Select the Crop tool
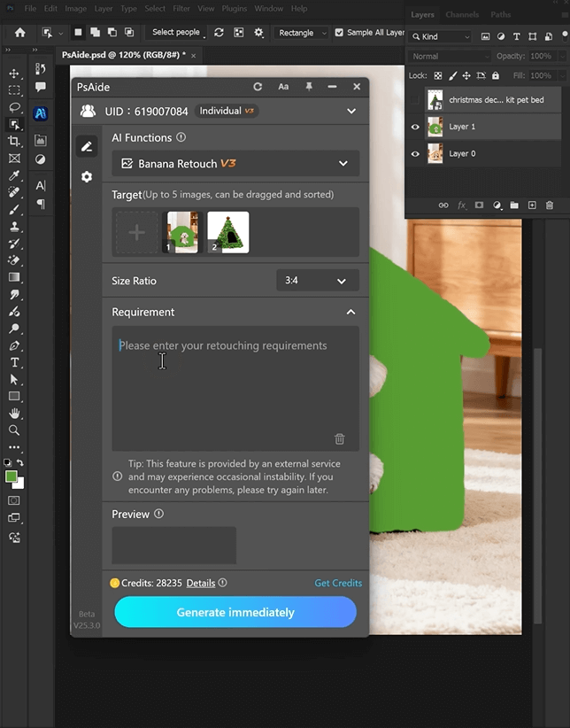This screenshot has width=570, height=728. click(x=14, y=142)
